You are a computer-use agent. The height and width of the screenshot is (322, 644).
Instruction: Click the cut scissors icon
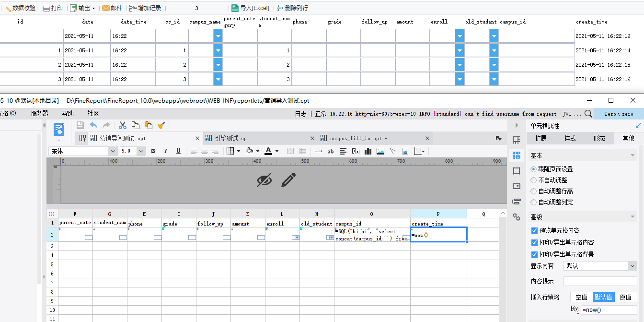point(123,125)
